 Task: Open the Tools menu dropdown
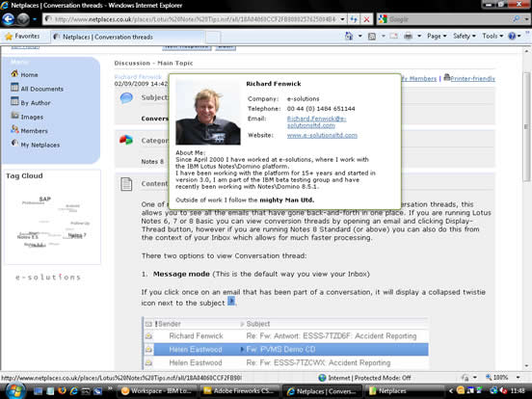492,36
